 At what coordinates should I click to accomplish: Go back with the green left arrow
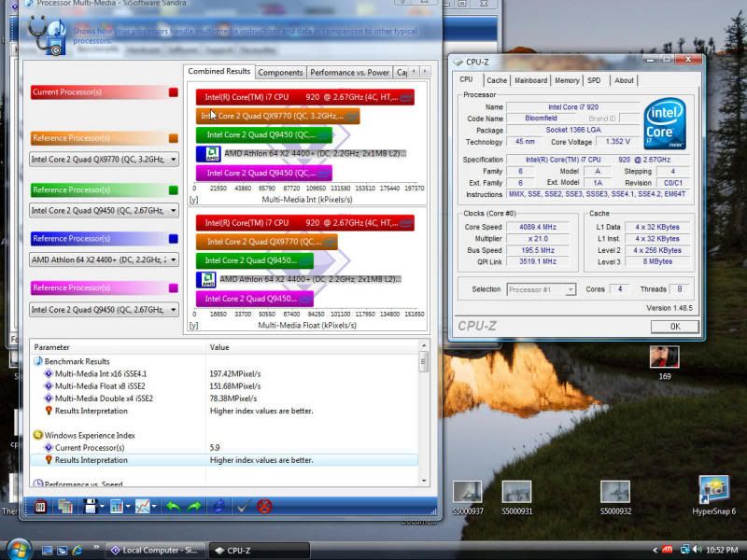pos(173,507)
